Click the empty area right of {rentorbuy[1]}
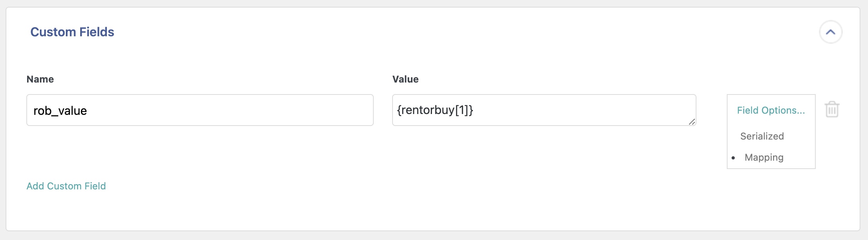This screenshot has height=240, width=868. [x=578, y=110]
